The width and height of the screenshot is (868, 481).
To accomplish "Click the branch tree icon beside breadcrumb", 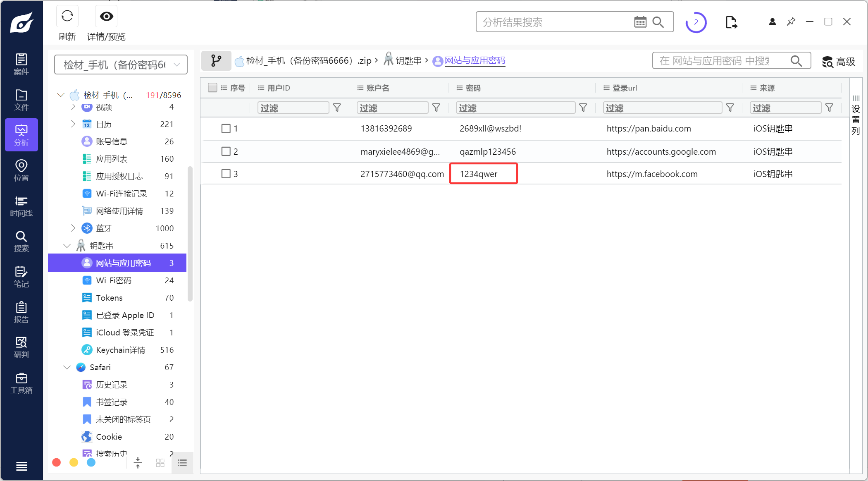I will 216,61.
